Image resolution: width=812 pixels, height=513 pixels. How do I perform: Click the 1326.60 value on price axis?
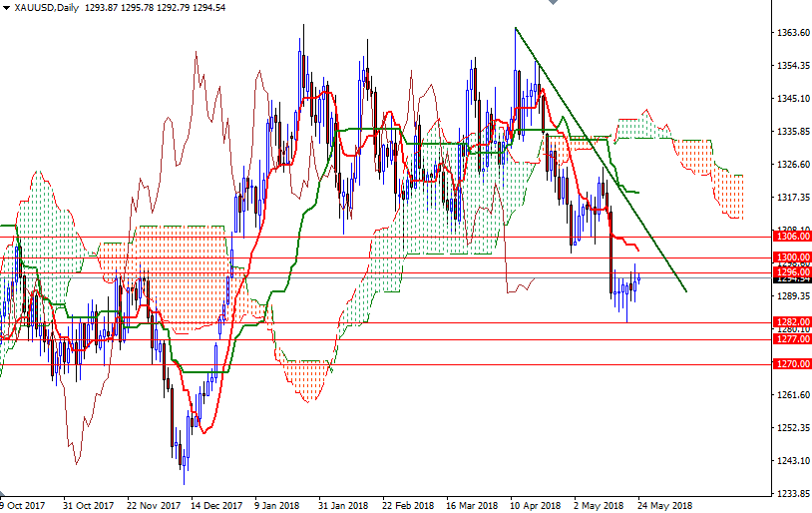click(x=792, y=164)
